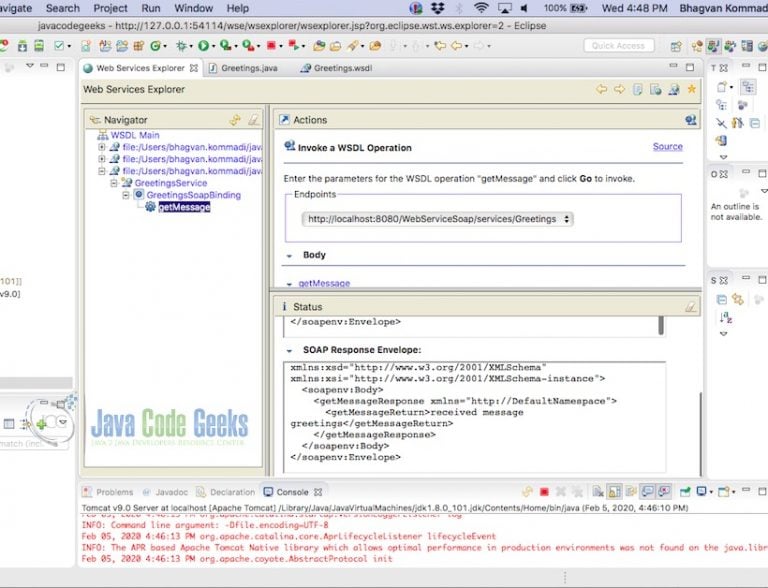
Task: Switch to the Javadoc tab
Action: pos(166,492)
